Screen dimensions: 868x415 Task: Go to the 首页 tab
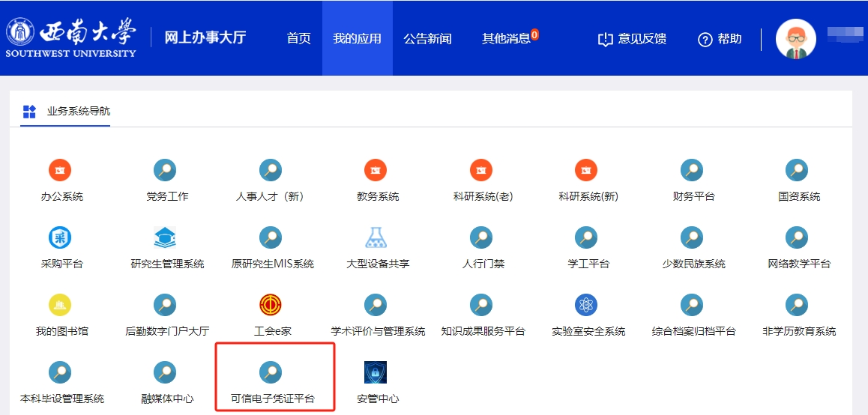(298, 39)
